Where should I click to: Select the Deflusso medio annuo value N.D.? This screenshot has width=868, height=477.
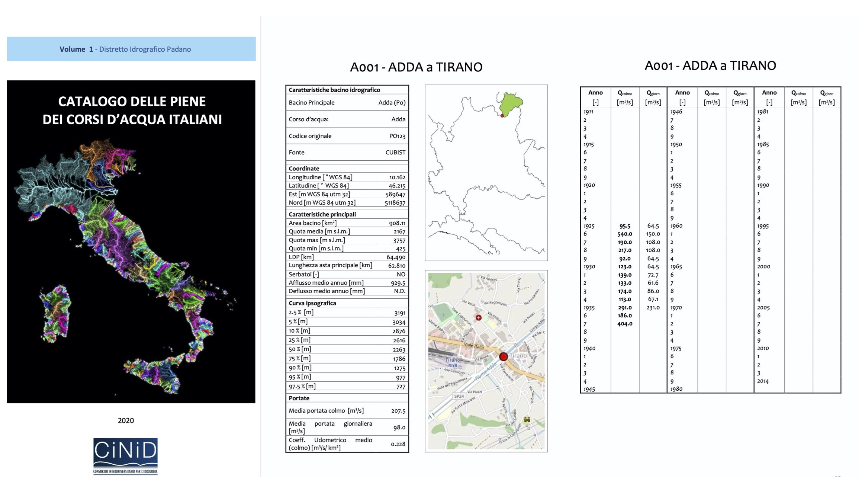[400, 291]
